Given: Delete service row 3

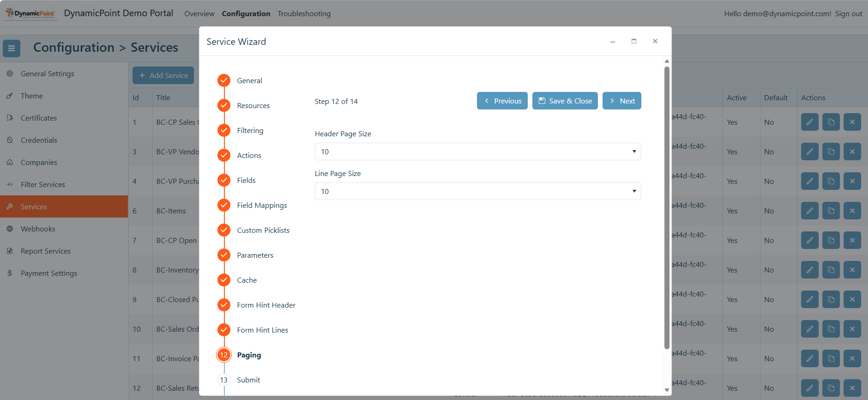Looking at the screenshot, I should pyautogui.click(x=852, y=152).
